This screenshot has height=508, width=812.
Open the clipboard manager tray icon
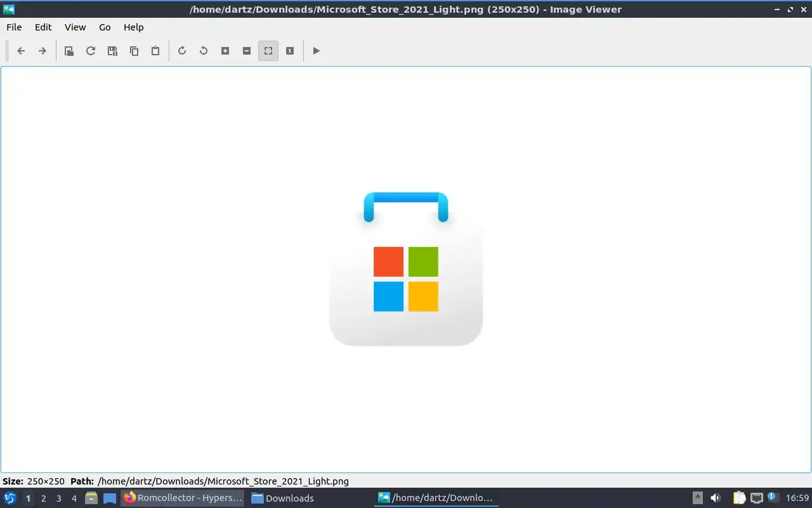[x=739, y=498]
